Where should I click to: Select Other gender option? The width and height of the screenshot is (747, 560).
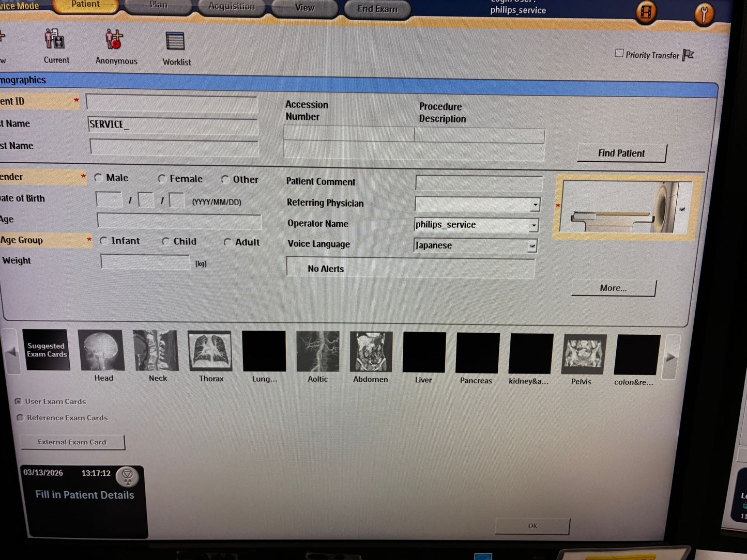point(225,179)
